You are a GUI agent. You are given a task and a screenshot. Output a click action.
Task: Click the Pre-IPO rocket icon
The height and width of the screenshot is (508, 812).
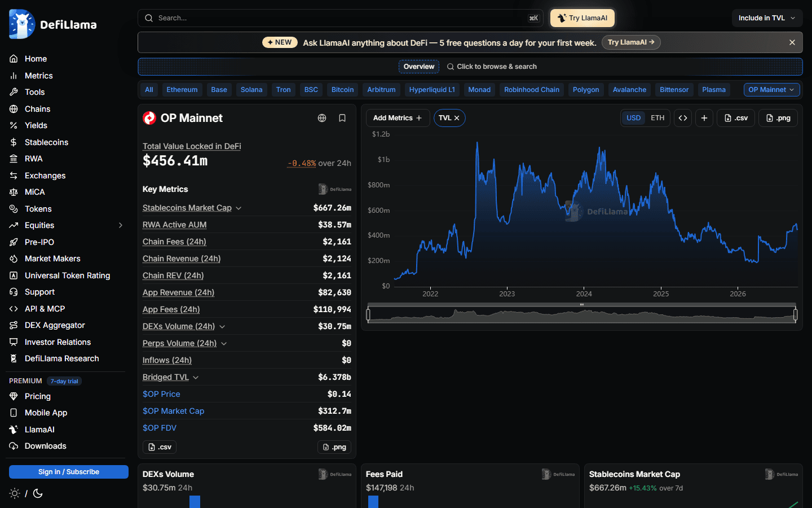click(x=14, y=242)
